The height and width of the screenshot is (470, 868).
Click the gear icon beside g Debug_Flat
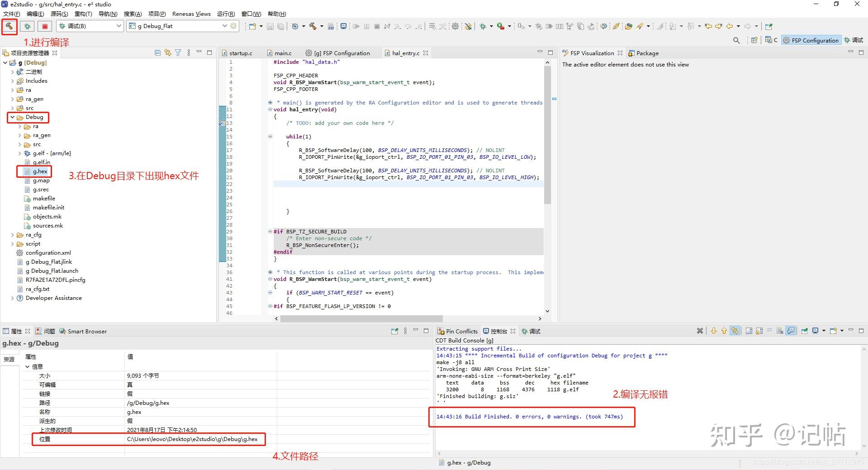pyautogui.click(x=233, y=26)
